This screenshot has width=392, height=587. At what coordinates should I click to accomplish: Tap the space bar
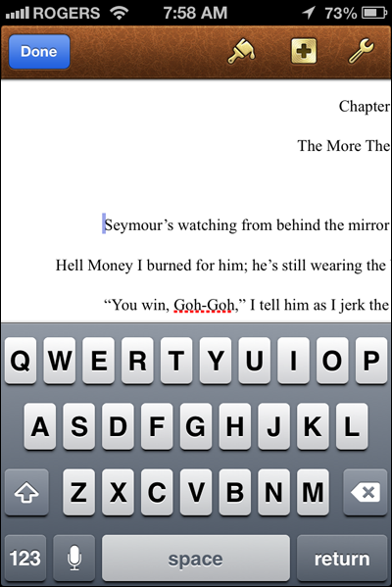(196, 558)
